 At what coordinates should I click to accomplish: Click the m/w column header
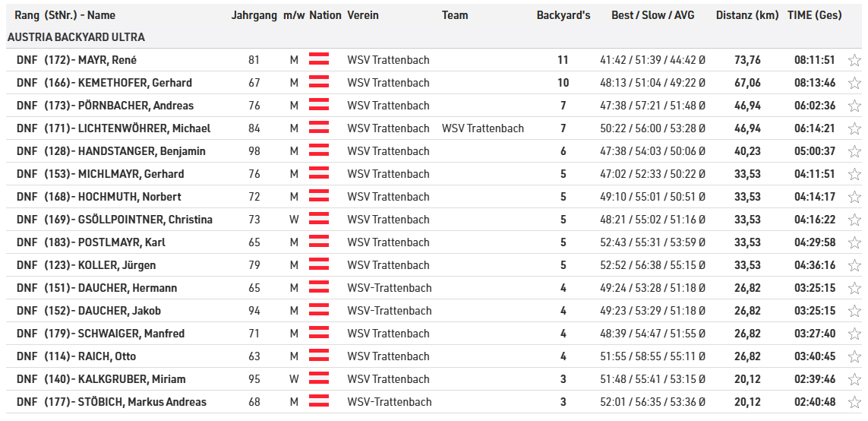coord(293,15)
